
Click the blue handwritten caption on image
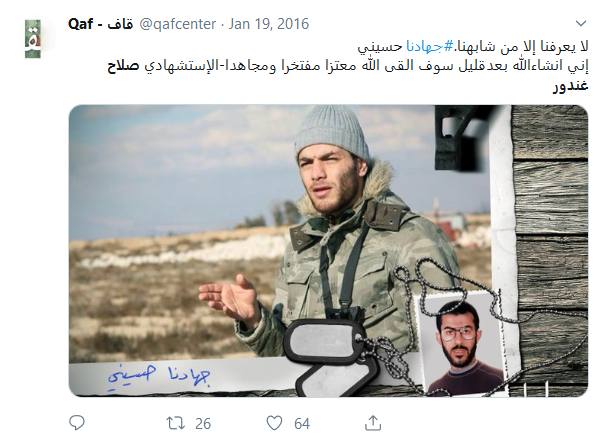click(x=159, y=375)
